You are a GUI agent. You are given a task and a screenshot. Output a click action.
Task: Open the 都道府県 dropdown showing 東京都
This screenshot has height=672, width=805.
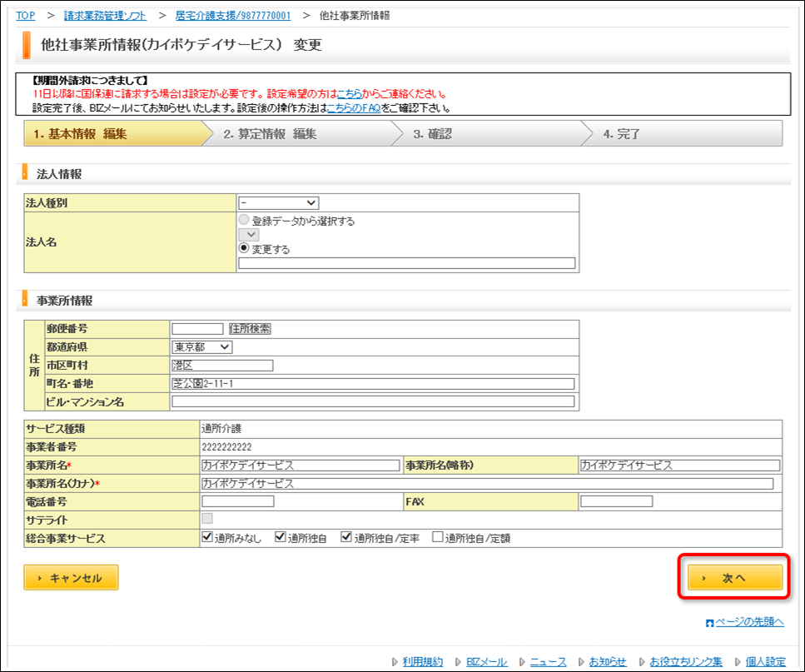pyautogui.click(x=201, y=347)
